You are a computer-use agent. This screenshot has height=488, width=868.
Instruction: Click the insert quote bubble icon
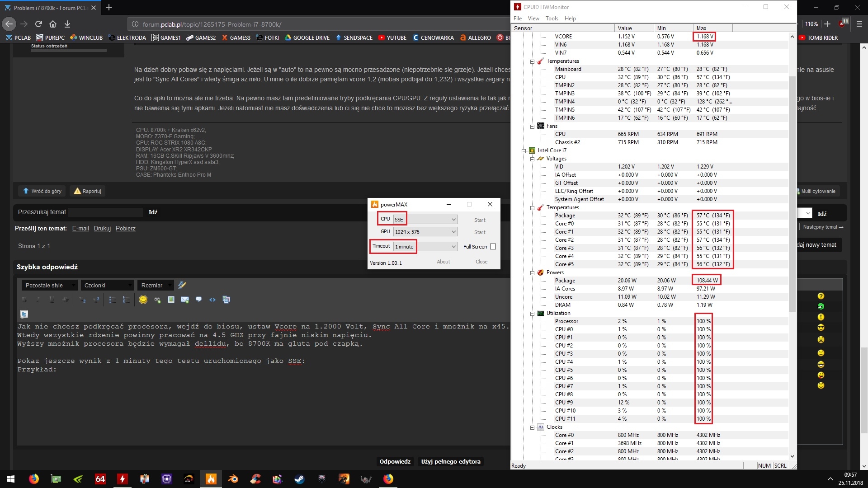(x=199, y=300)
